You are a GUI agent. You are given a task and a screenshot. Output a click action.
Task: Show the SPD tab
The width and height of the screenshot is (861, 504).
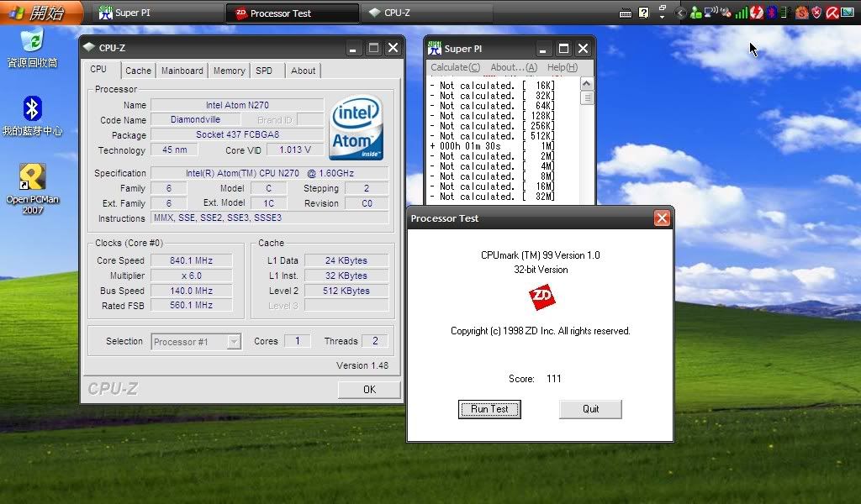pyautogui.click(x=264, y=71)
